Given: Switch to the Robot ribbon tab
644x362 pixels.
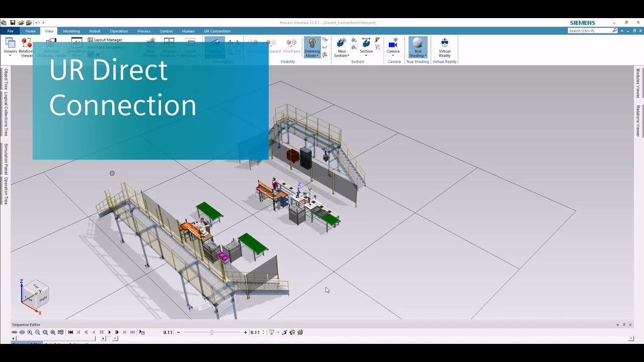Looking at the screenshot, I should (95, 31).
